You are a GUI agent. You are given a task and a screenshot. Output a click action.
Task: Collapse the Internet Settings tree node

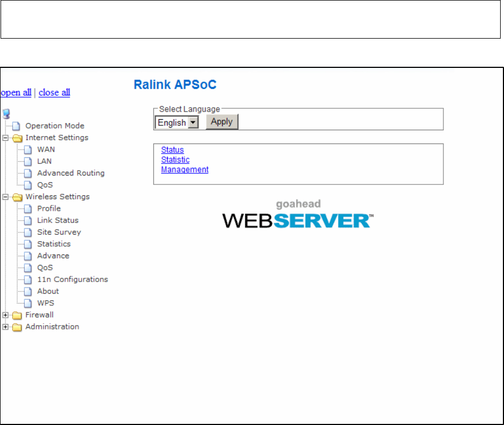[x=6, y=137]
